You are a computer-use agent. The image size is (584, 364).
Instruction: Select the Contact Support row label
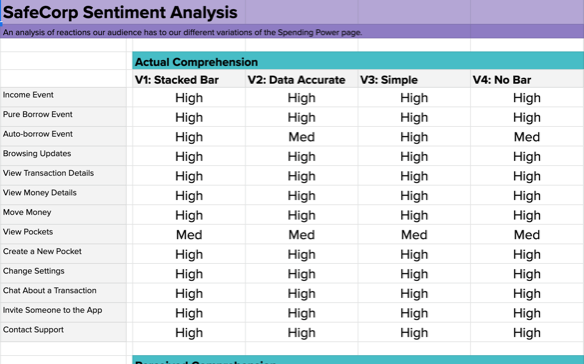tap(33, 329)
